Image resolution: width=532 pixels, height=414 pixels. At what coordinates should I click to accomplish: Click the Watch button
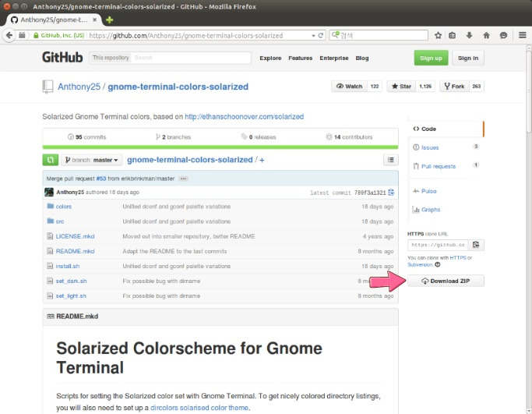tap(349, 87)
